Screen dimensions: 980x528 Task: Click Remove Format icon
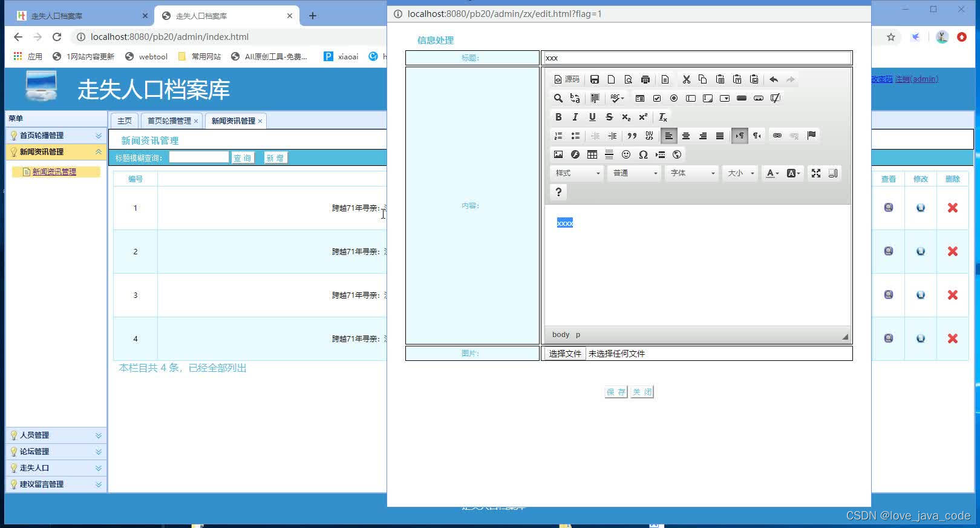[x=663, y=117]
